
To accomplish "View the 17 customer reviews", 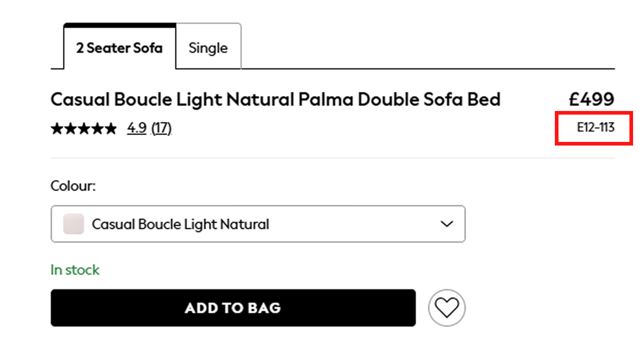I will (x=161, y=128).
